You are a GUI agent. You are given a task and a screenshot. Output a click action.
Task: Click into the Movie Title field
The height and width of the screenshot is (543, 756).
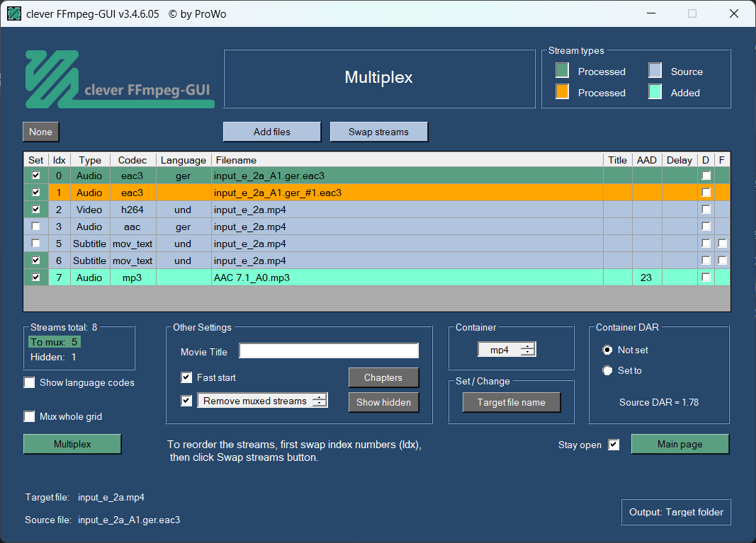[x=329, y=351]
